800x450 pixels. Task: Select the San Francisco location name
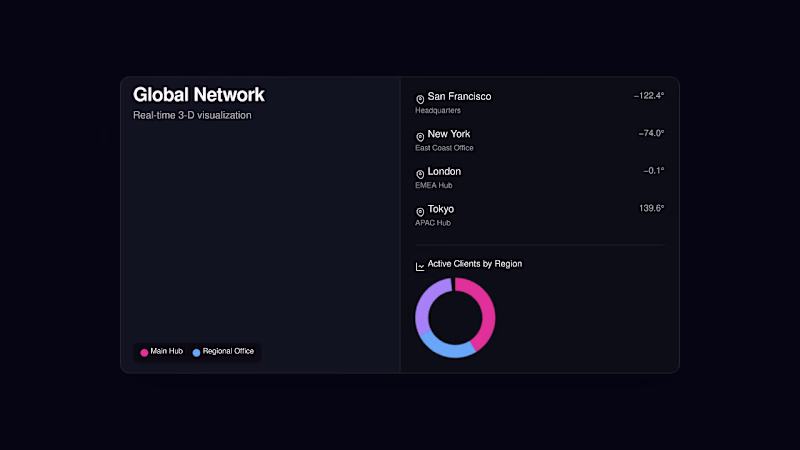click(x=459, y=96)
